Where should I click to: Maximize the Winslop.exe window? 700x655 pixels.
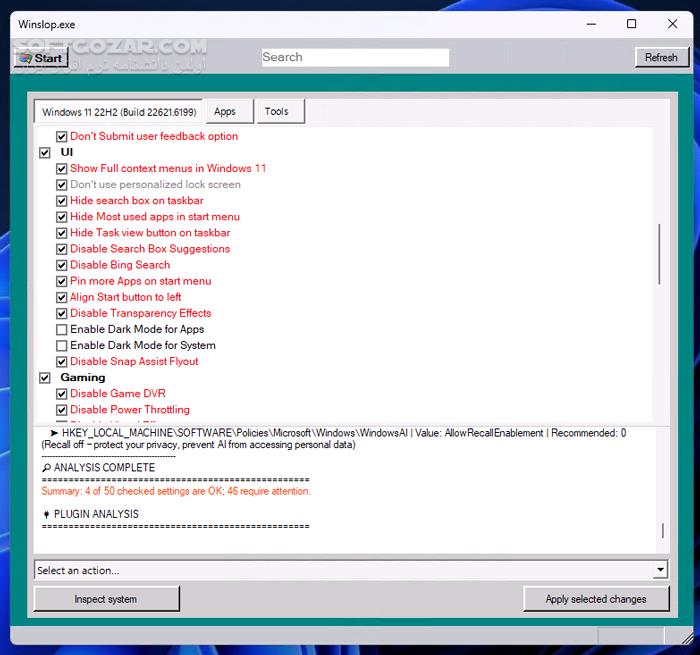(631, 24)
